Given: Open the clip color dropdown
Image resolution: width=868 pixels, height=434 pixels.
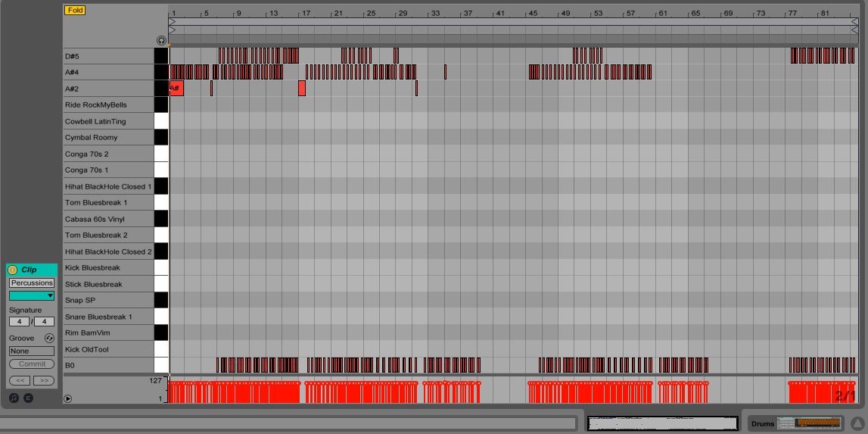Looking at the screenshot, I should pyautogui.click(x=32, y=296).
